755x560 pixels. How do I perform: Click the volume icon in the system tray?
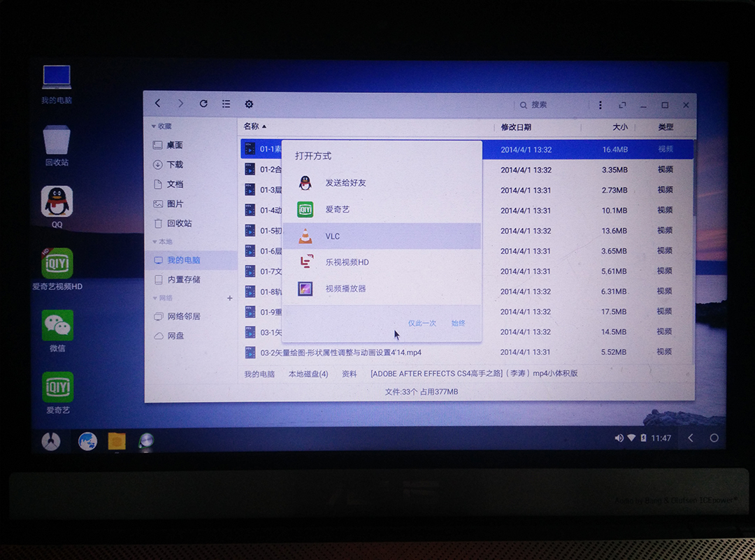(x=619, y=438)
